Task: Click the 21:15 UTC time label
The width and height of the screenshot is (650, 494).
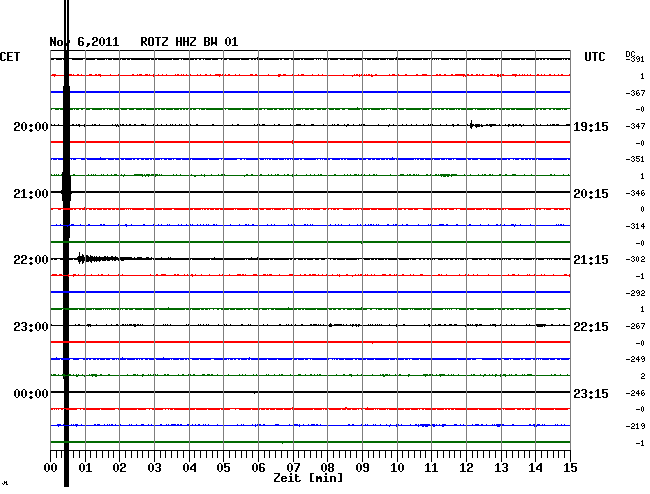Action: click(591, 260)
